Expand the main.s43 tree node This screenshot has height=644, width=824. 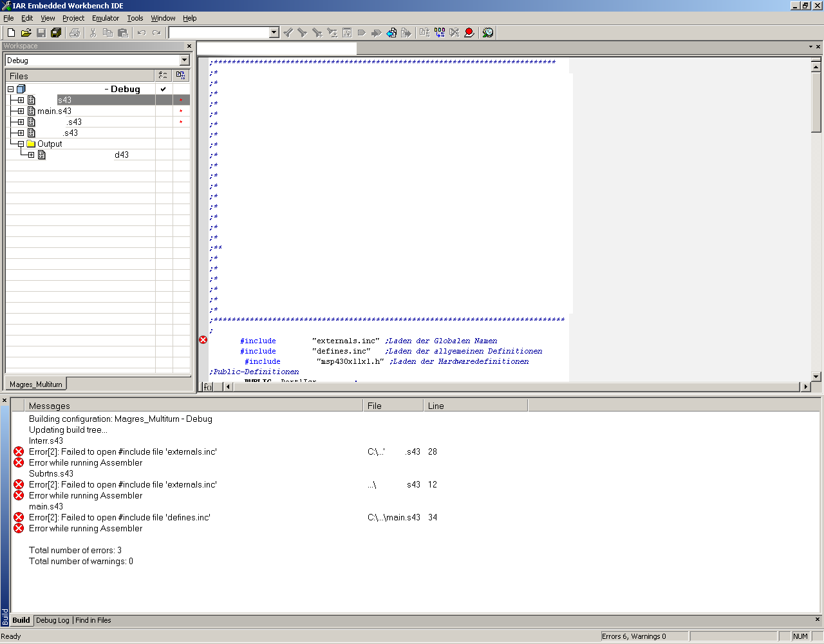pos(21,111)
